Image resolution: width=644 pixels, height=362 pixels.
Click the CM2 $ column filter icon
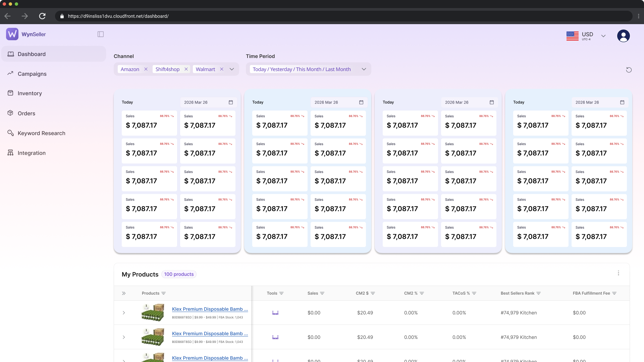coord(373,293)
